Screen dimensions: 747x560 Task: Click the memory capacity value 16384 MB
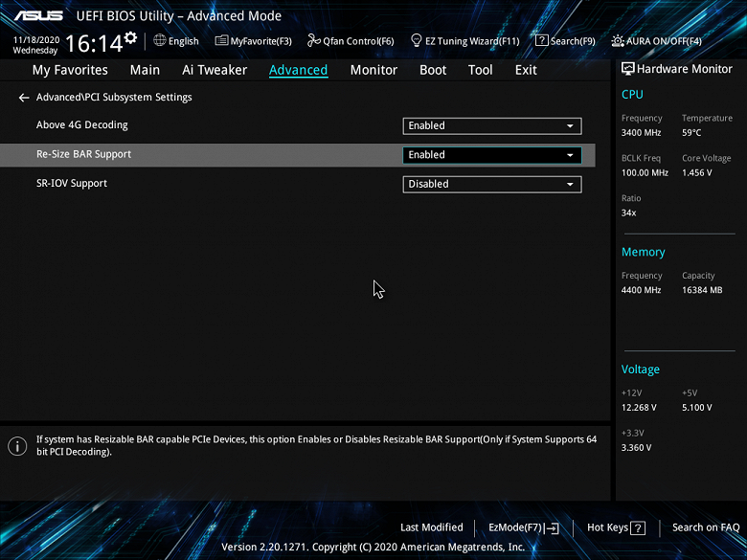tap(702, 290)
